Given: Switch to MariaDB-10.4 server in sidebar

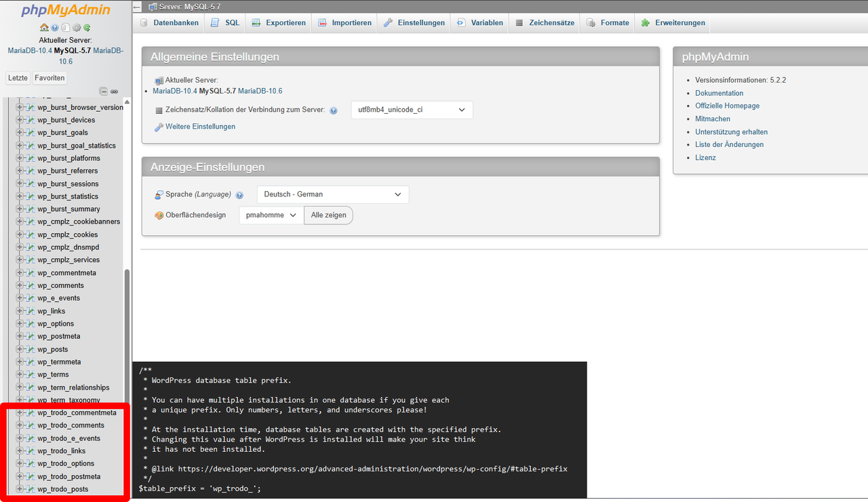Looking at the screenshot, I should pyautogui.click(x=30, y=51).
